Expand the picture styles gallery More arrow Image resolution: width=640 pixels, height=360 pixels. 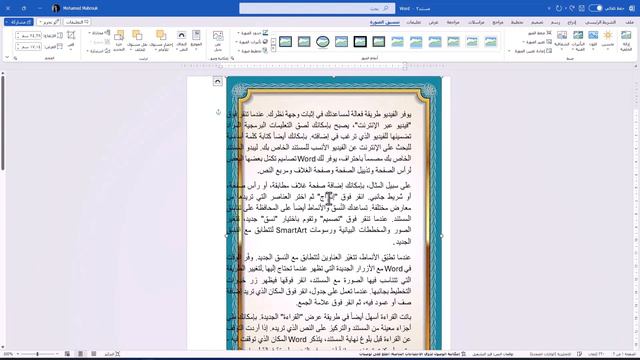(x=273, y=50)
